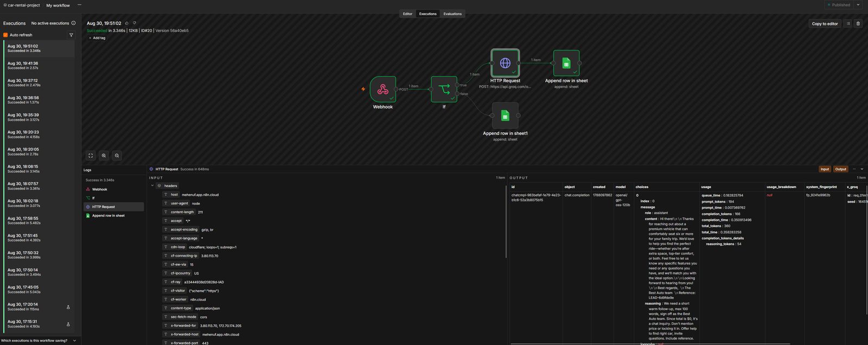Open the Aug 30, 19:41:36 execution
This screenshot has height=345, width=868.
39,66
